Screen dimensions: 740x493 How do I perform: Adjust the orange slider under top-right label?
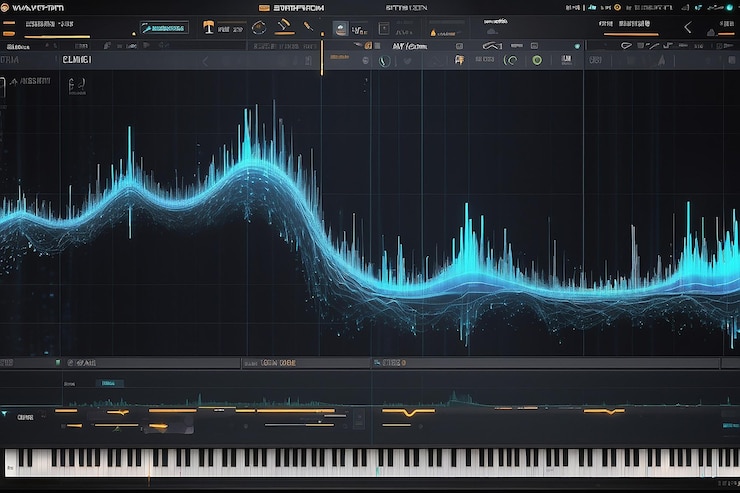click(631, 34)
